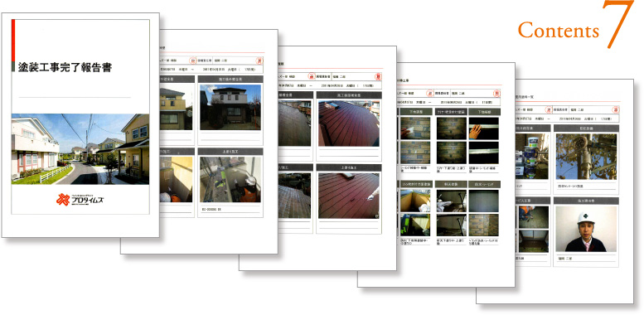
Task: Open the hand touching rail photo
Action: coord(484,128)
